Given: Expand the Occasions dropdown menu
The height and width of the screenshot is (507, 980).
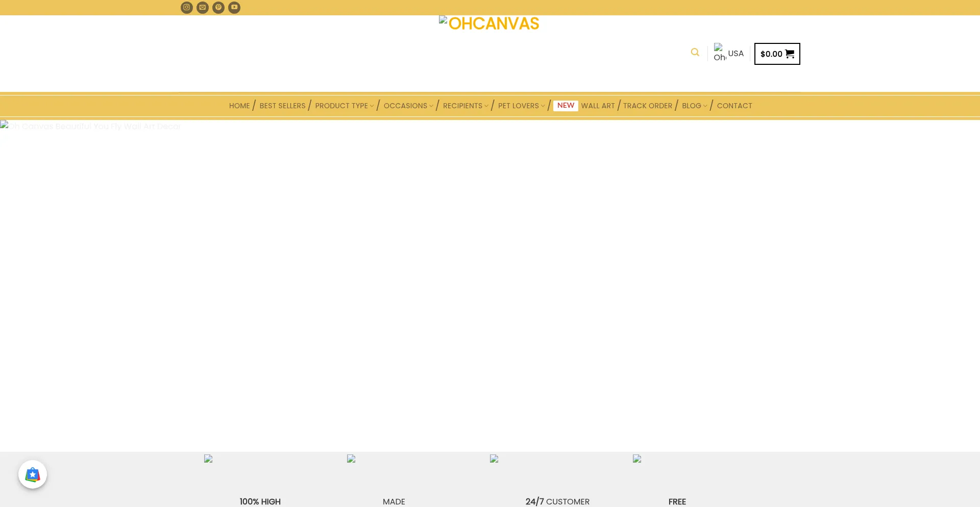Looking at the screenshot, I should click(x=408, y=106).
